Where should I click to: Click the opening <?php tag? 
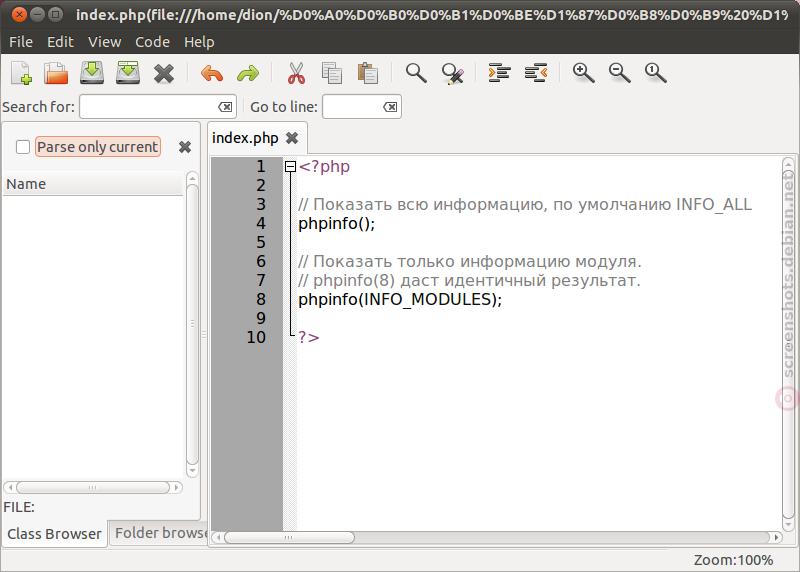(x=324, y=166)
